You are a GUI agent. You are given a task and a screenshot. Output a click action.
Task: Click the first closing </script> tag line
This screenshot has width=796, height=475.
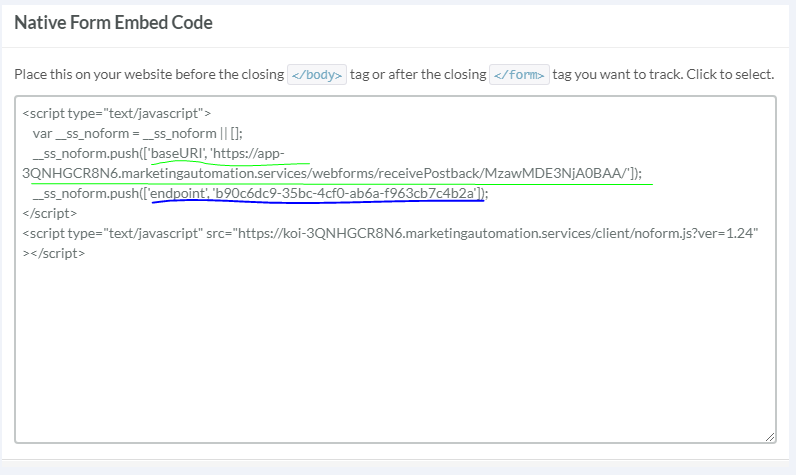point(48,214)
